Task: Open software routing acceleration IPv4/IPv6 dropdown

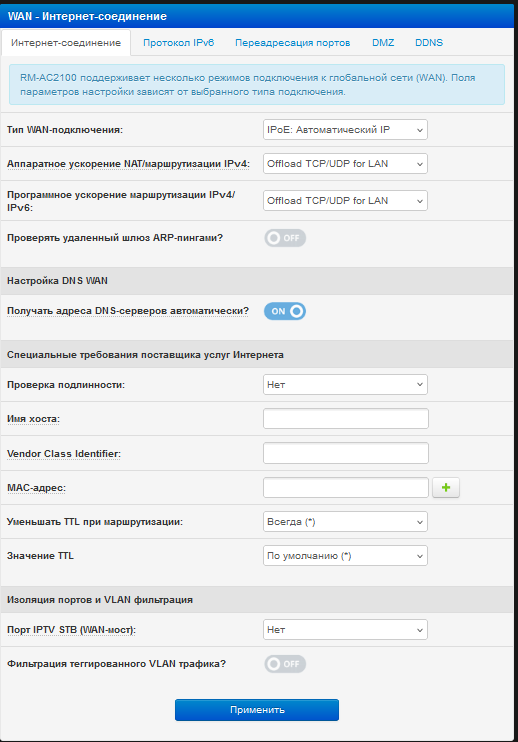Action: (x=345, y=201)
